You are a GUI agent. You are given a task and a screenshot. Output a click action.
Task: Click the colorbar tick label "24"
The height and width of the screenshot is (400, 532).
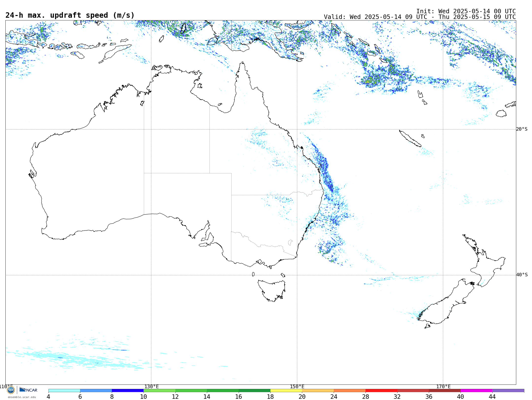pos(334,397)
